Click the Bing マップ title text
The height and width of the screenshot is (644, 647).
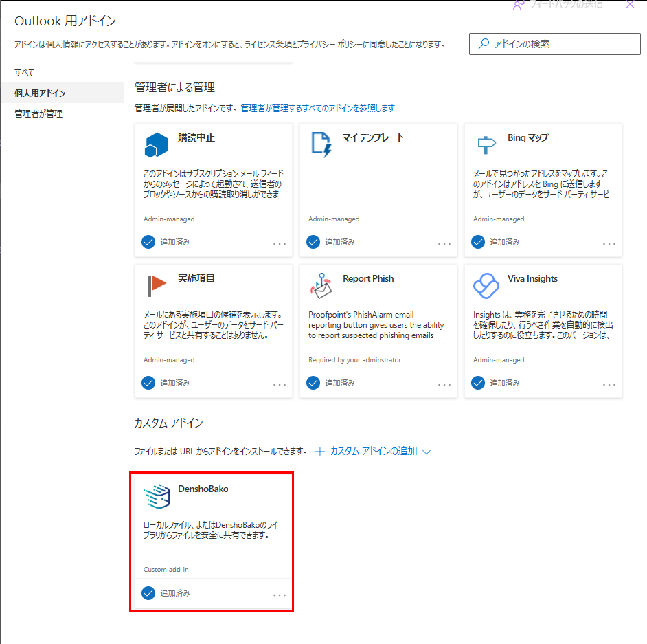pos(527,137)
